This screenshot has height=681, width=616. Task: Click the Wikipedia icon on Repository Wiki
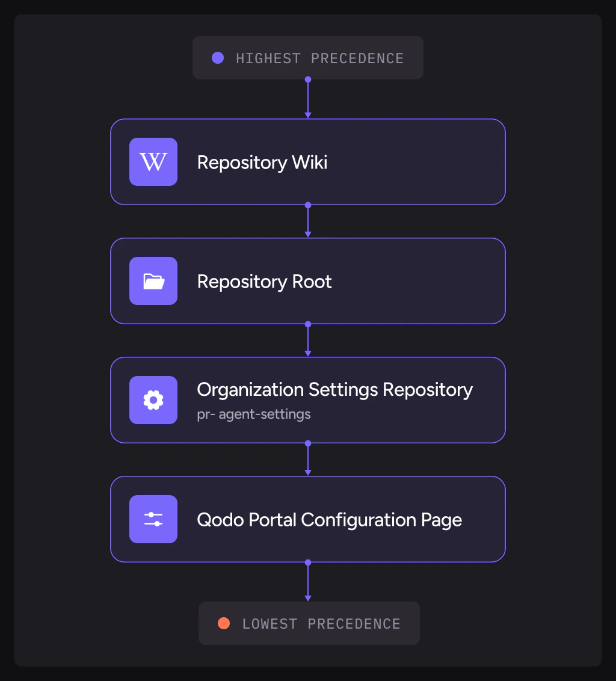153,161
